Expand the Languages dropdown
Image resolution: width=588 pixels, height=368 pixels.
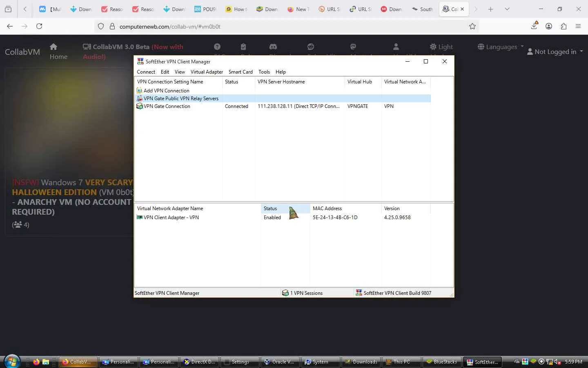point(501,47)
